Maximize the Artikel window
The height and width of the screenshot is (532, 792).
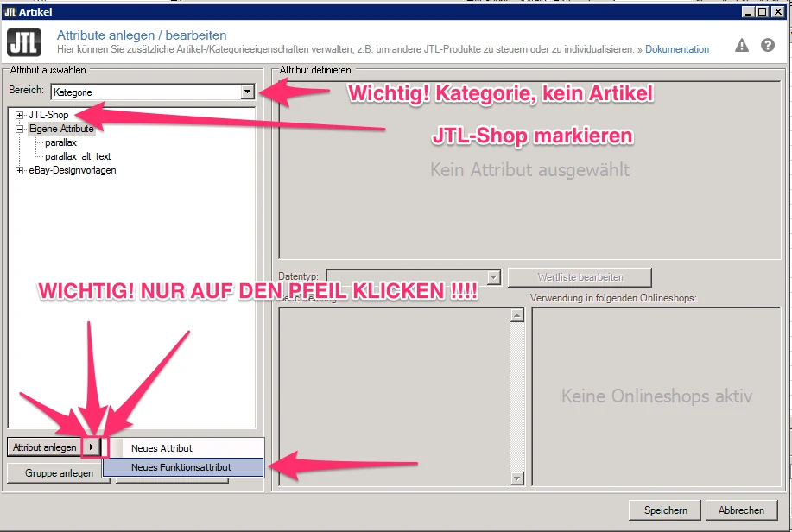(x=763, y=11)
